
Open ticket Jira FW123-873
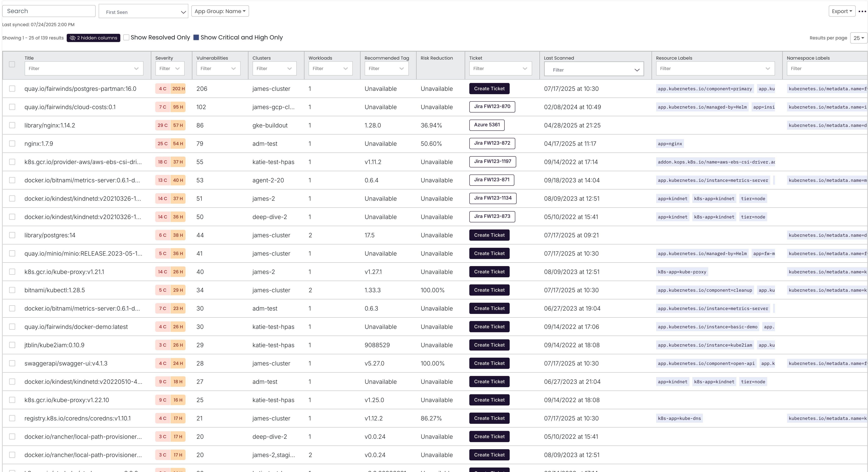point(492,217)
